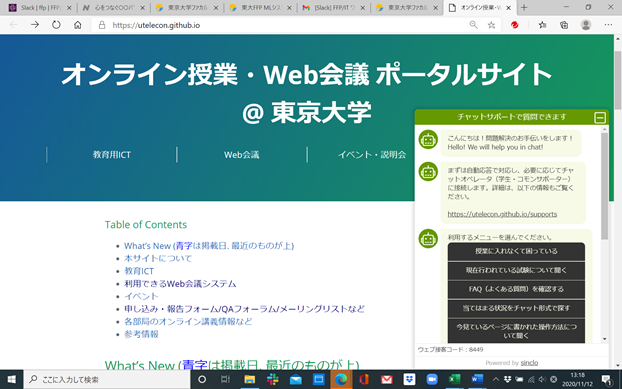Open the utelecon.github.io/supports chat link
Image resolution: width=622 pixels, height=389 pixels.
(x=502, y=214)
